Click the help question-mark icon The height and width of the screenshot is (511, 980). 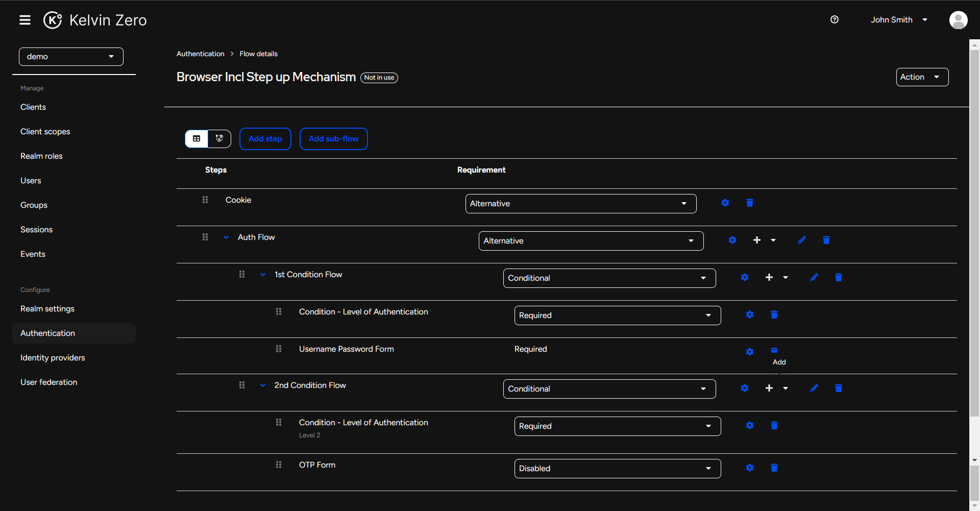(x=835, y=19)
